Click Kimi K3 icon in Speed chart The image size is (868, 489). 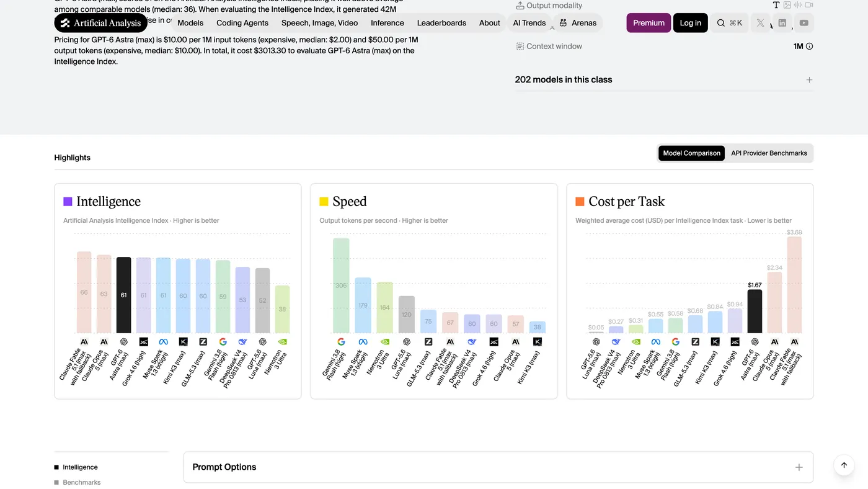538,342
